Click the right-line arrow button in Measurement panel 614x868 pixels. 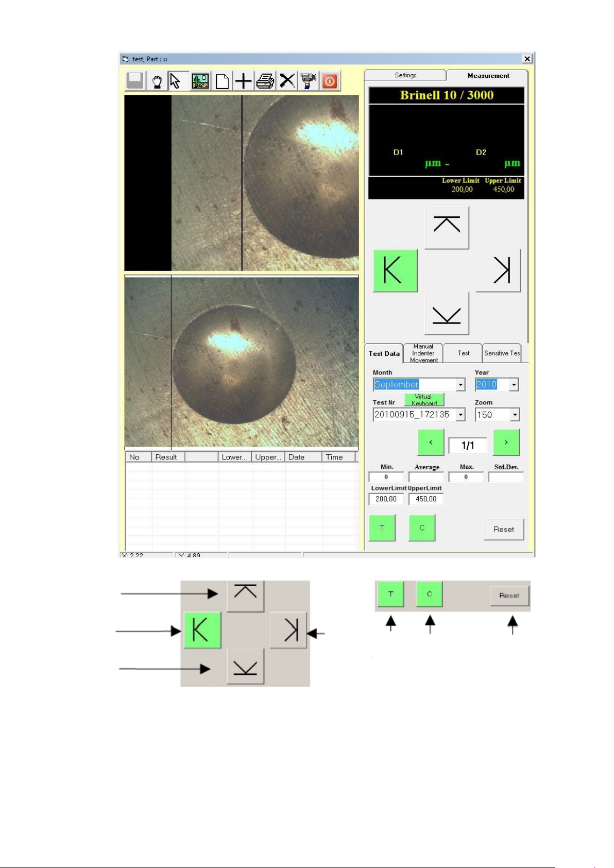click(499, 270)
